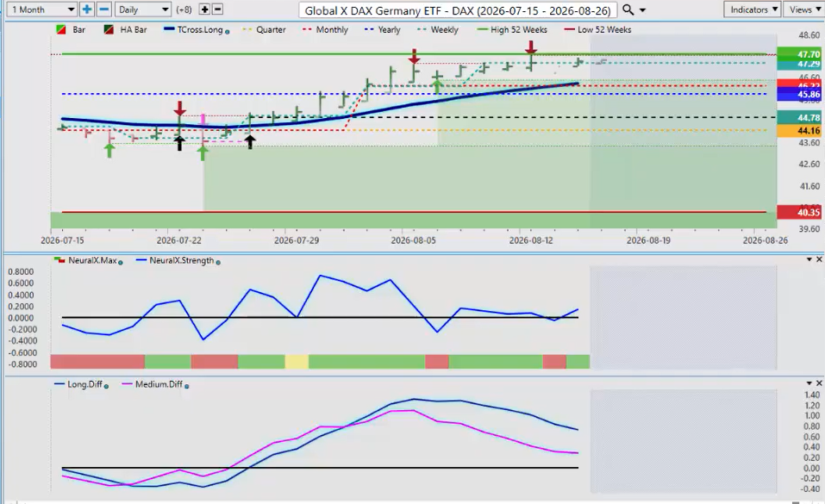Click the Global X DAX Germany ETF symbol field
This screenshot has width=825, height=504.
click(x=458, y=10)
